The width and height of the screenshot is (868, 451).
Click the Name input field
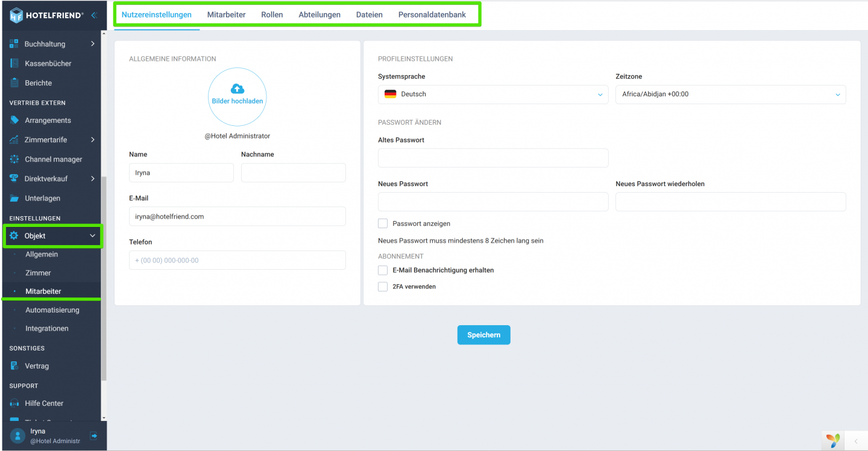(x=181, y=173)
